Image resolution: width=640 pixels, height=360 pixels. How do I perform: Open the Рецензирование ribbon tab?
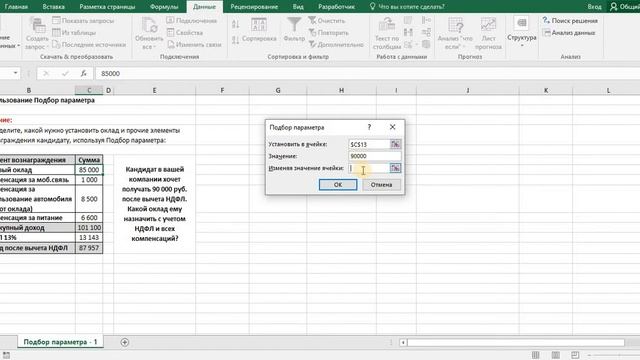pos(254,7)
